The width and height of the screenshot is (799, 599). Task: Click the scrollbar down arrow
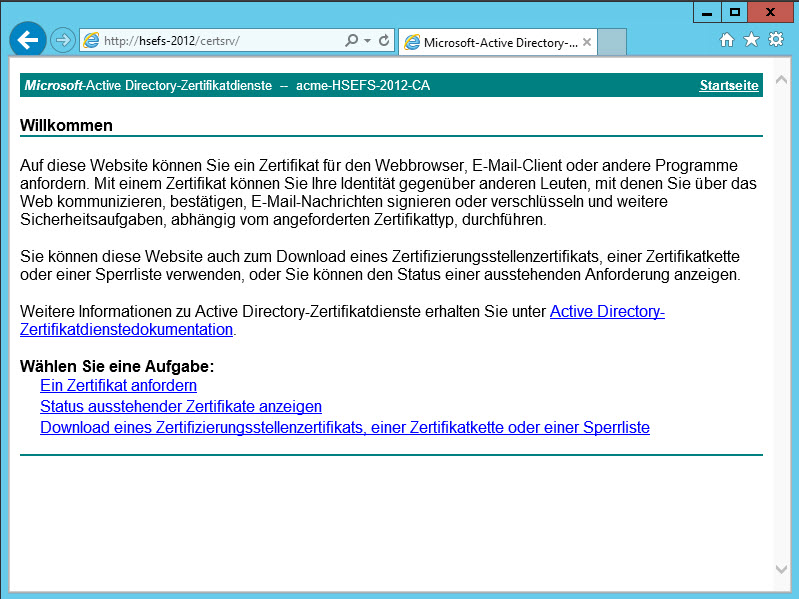tap(781, 569)
